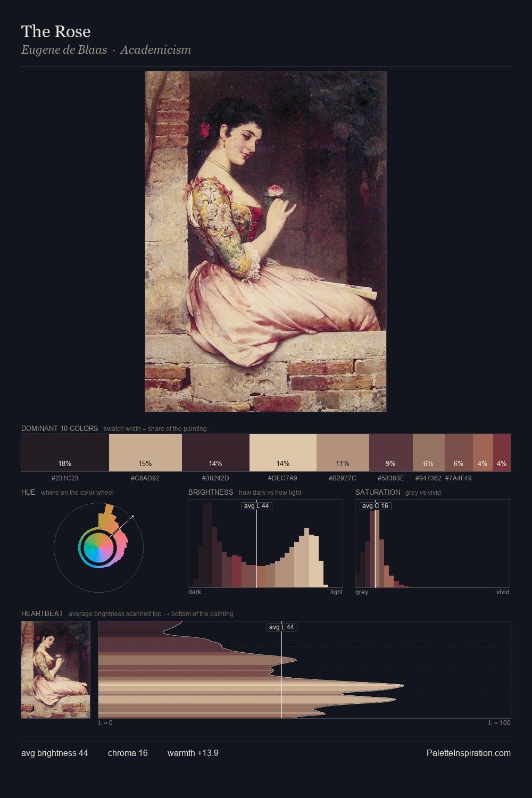Click the hex code #38242D
This screenshot has width=532, height=798.
coord(215,478)
